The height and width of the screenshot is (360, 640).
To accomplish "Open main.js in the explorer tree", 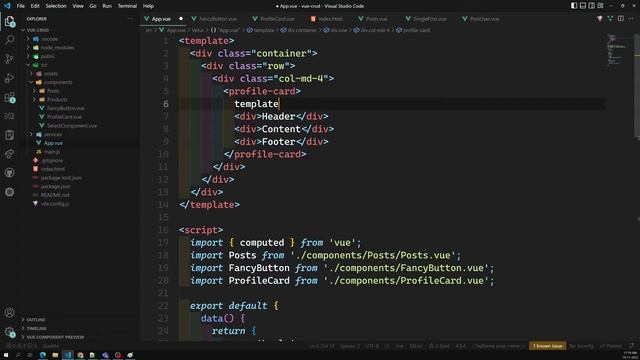I will [x=52, y=152].
